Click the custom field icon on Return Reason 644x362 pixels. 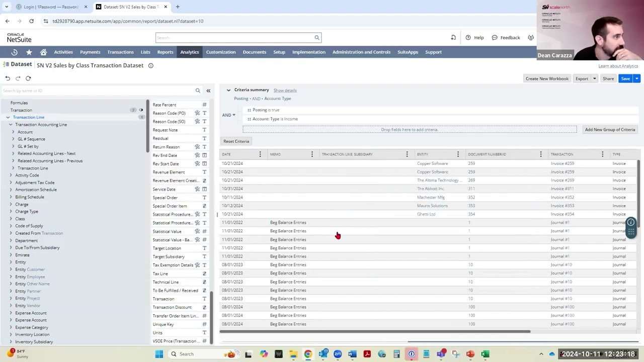point(197,147)
